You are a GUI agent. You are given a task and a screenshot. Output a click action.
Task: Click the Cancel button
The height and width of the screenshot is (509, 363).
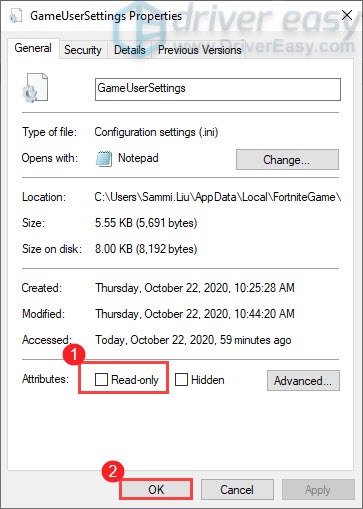point(237,489)
